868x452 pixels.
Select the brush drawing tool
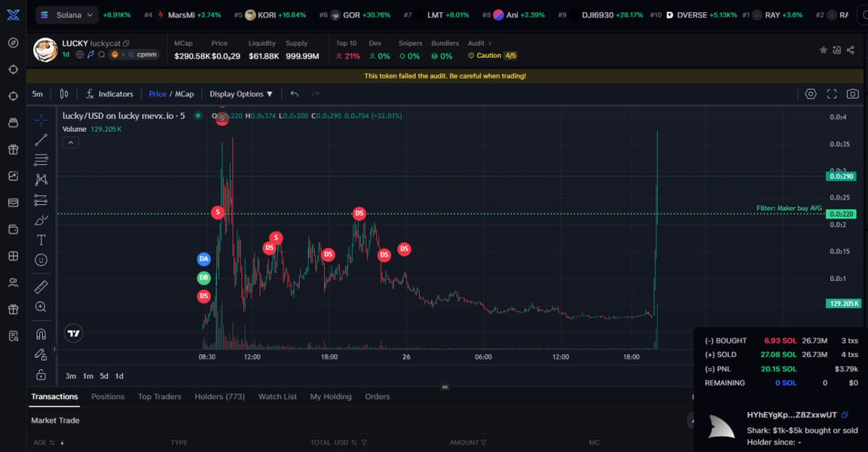pyautogui.click(x=41, y=220)
